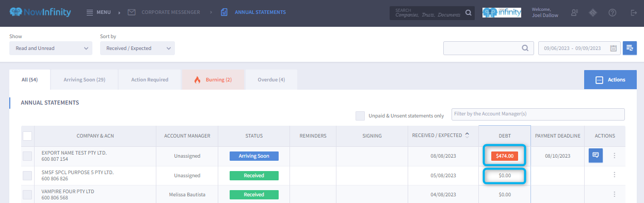Click Unassigned manager for Export Name Test

187,156
